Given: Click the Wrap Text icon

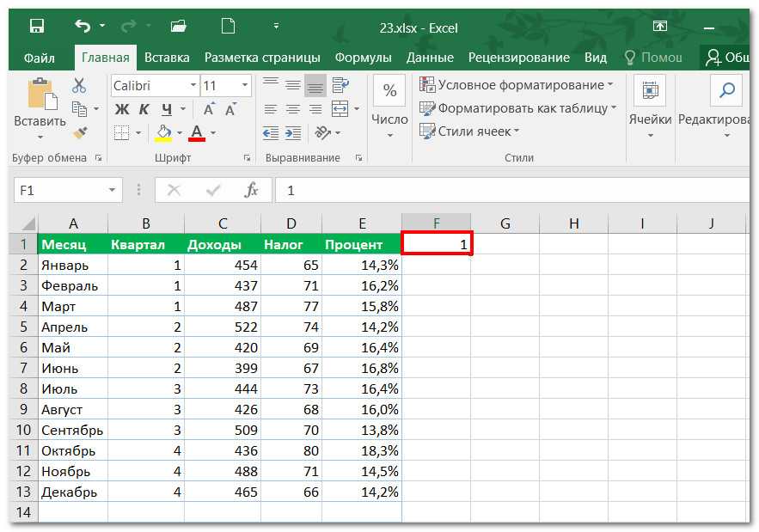Looking at the screenshot, I should pyautogui.click(x=340, y=85).
